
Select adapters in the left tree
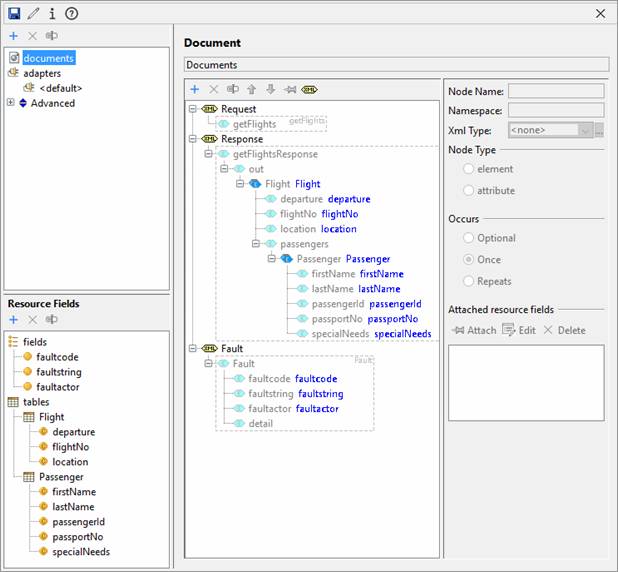pos(41,73)
